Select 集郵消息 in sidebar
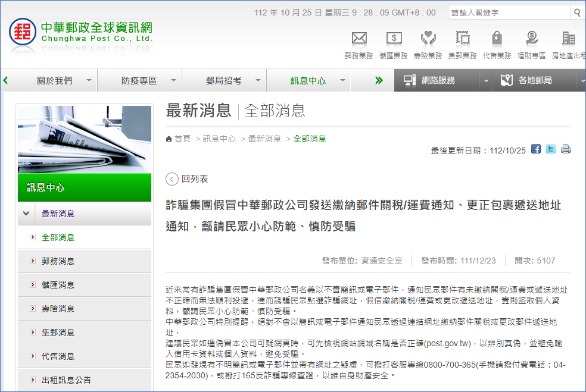The width and height of the screenshot is (586, 392). [x=58, y=333]
